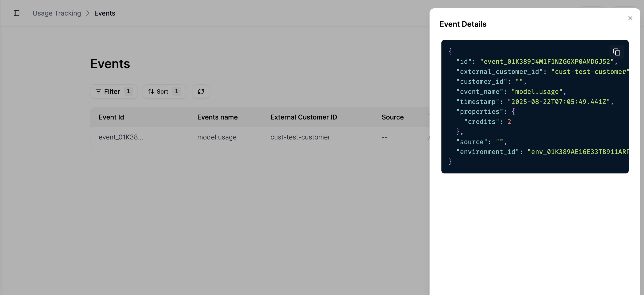The image size is (644, 295).
Task: Open the Sort button
Action: pyautogui.click(x=164, y=92)
